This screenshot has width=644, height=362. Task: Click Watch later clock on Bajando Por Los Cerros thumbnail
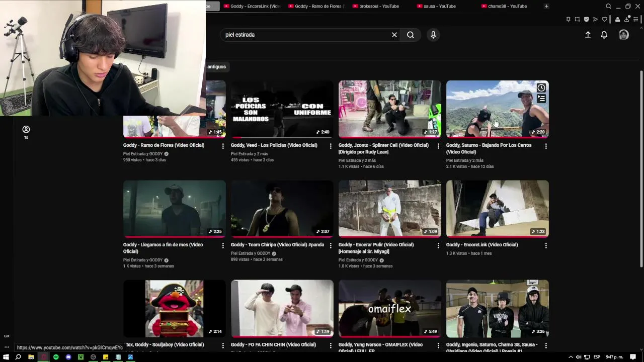point(541,88)
